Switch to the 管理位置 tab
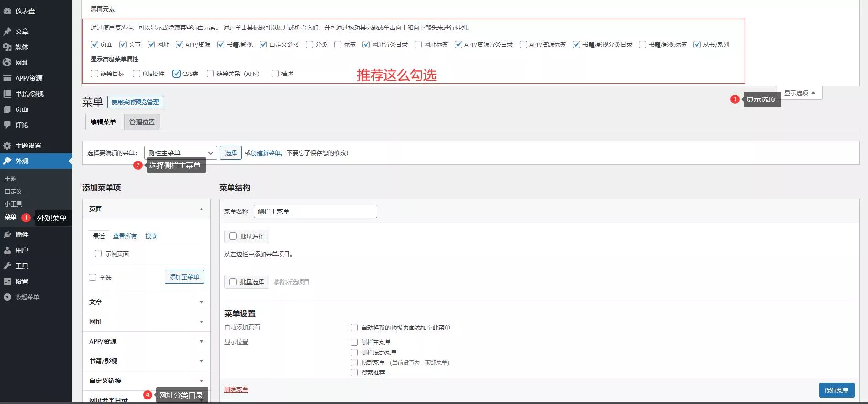 click(142, 122)
